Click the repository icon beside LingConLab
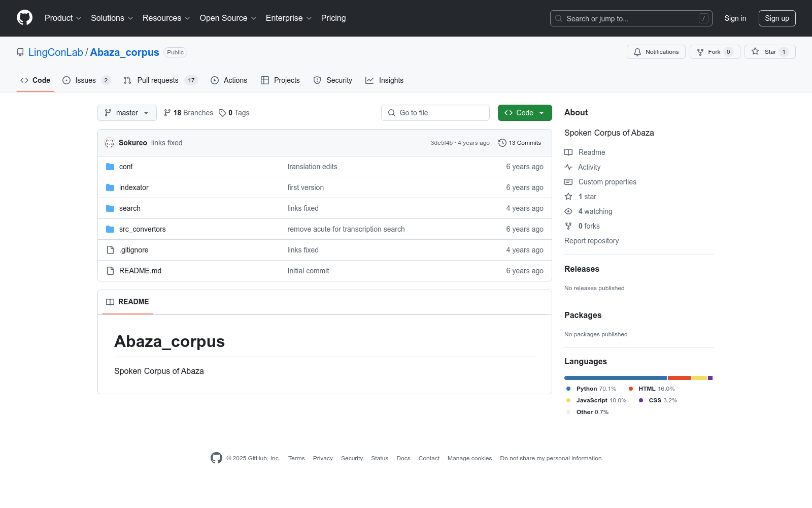The width and height of the screenshot is (812, 508). click(x=20, y=52)
